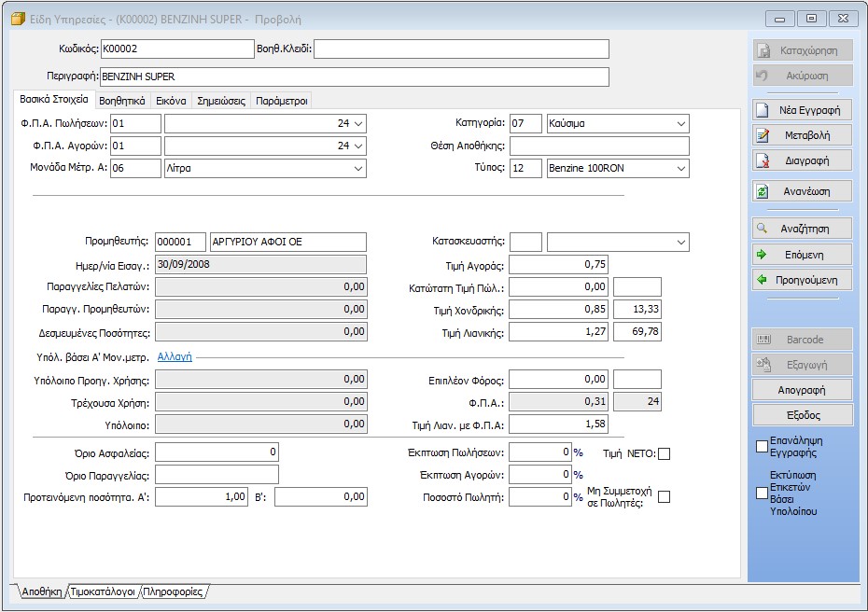Create new record with Νέα Εγγραφή
The image size is (868, 612).
click(x=802, y=110)
